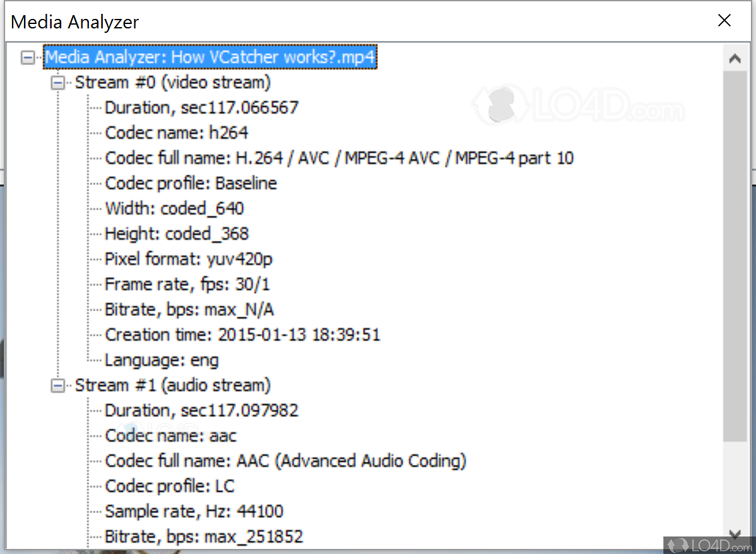Viewport: 756px width, 554px height.
Task: Close the Media Analyzer window
Action: [724, 20]
